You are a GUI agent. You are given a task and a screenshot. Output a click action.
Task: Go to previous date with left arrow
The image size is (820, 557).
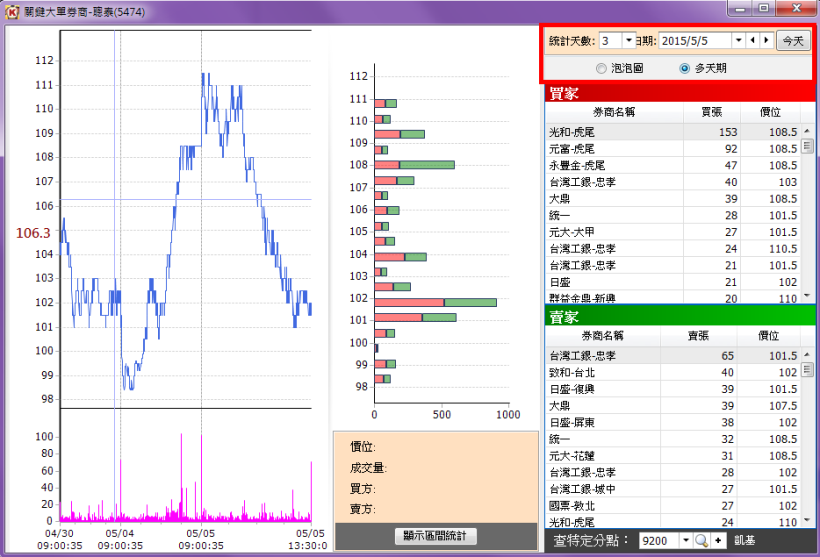(x=752, y=41)
